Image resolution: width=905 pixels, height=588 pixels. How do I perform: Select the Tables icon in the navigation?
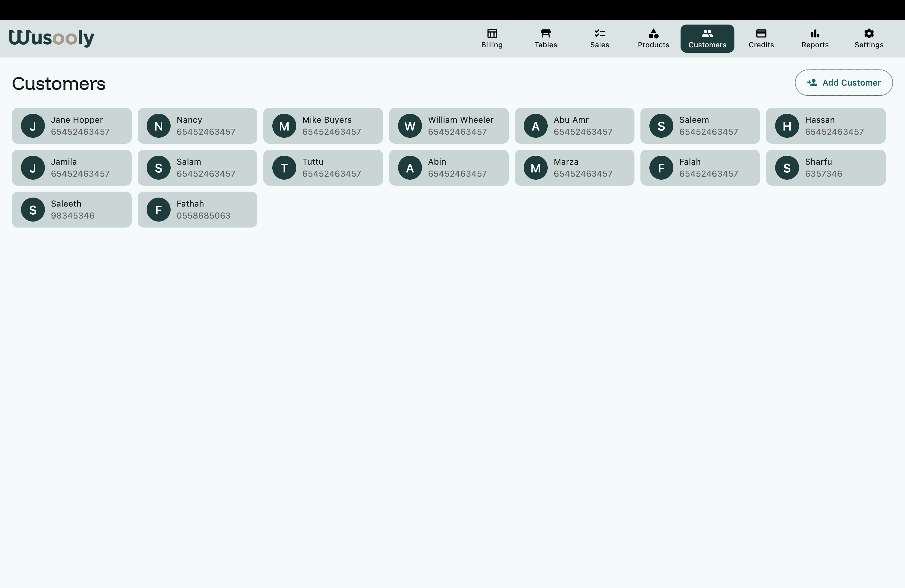pos(546,34)
